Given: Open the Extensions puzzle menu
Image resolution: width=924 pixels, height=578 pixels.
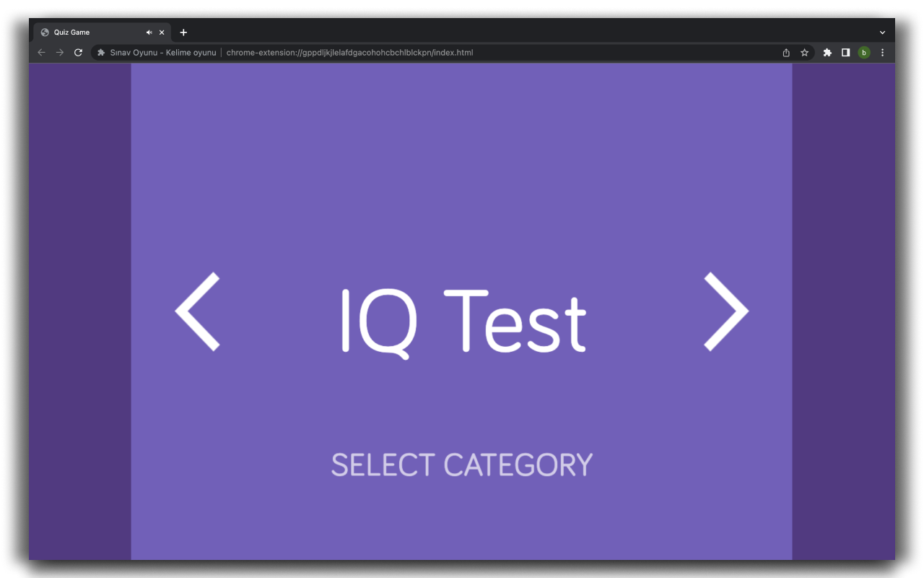Looking at the screenshot, I should click(x=827, y=53).
